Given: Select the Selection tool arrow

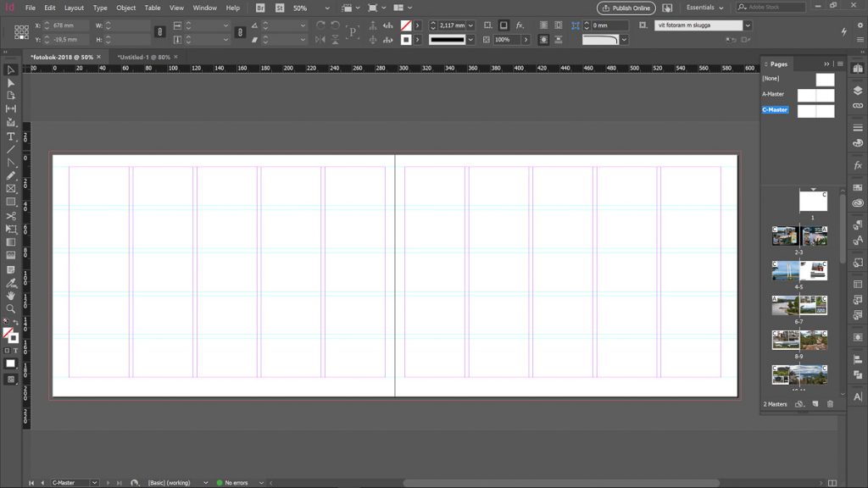Looking at the screenshot, I should [x=10, y=69].
